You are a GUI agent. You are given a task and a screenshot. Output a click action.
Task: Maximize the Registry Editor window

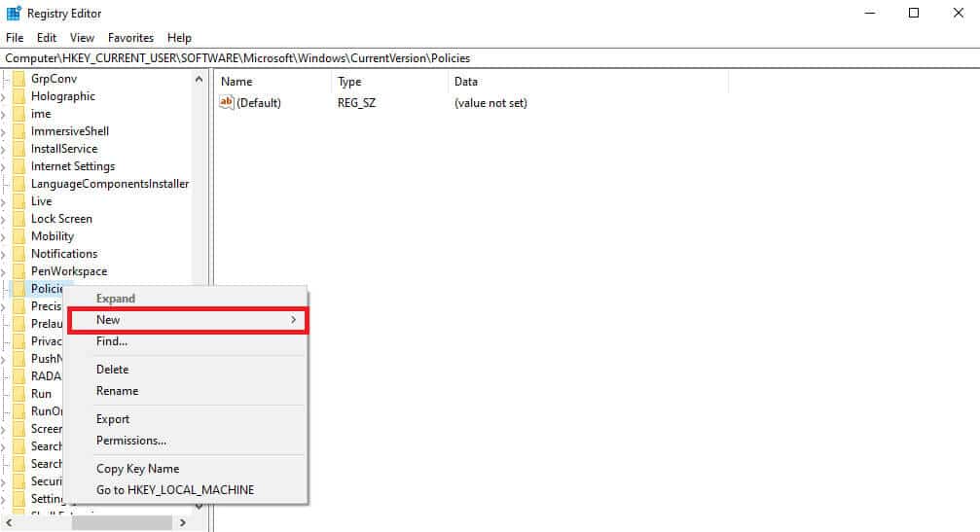[x=914, y=13]
